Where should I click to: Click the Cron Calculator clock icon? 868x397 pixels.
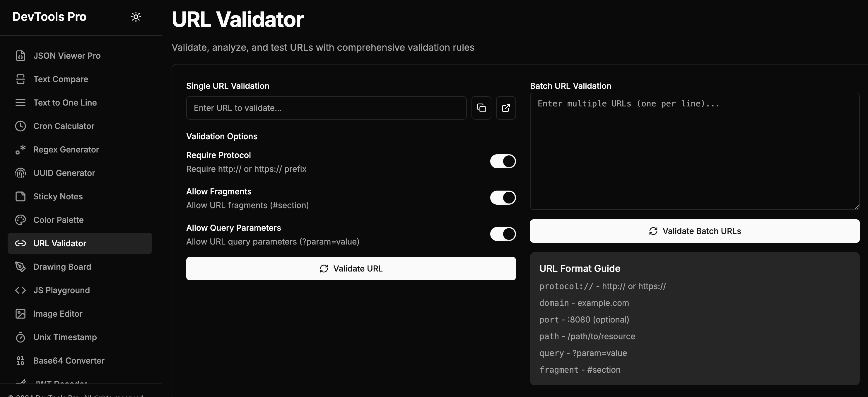click(20, 126)
